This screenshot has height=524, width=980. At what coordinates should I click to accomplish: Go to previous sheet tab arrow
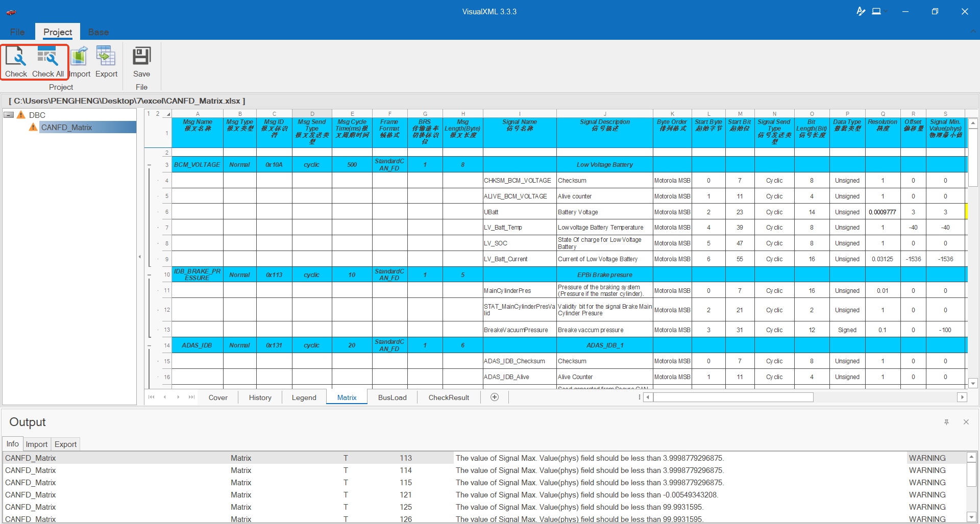pyautogui.click(x=164, y=397)
